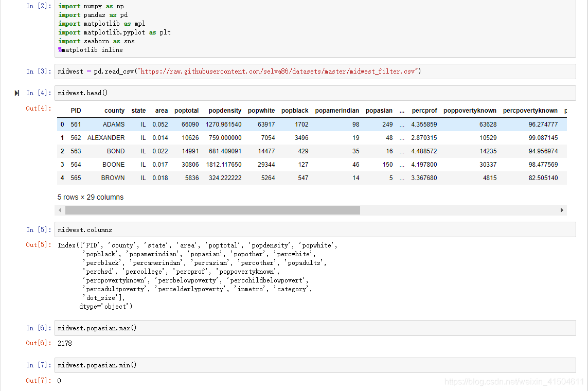Click the left arrow of the table scrollbar
The height and width of the screenshot is (391, 588).
click(x=60, y=210)
